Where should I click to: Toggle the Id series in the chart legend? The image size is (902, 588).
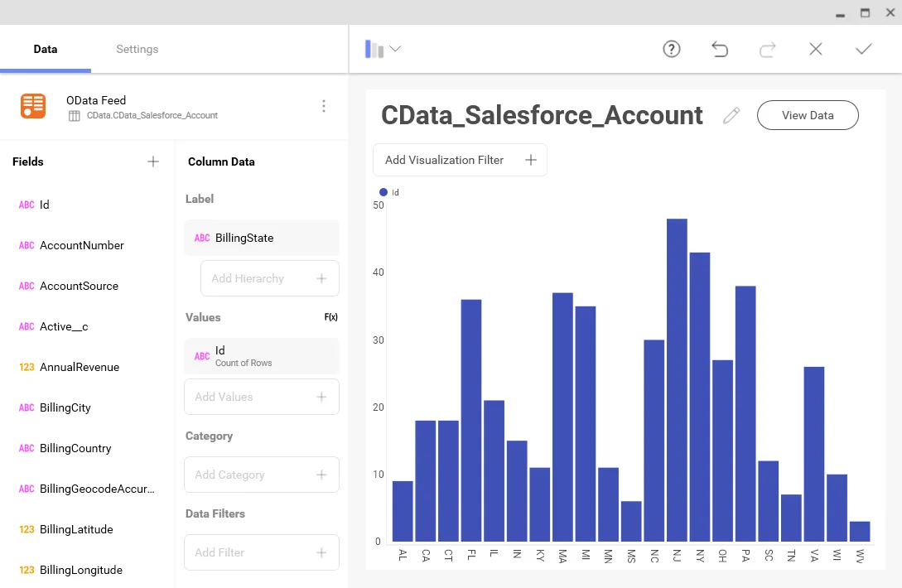389,191
